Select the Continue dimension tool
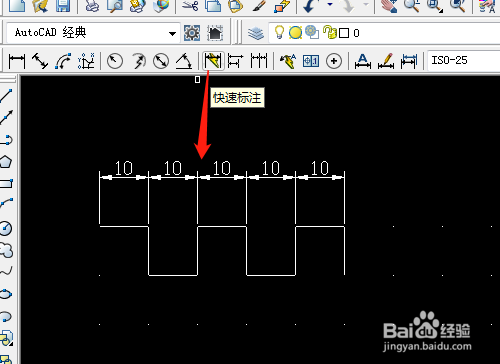Screen dimensions: 500x364 [259, 61]
